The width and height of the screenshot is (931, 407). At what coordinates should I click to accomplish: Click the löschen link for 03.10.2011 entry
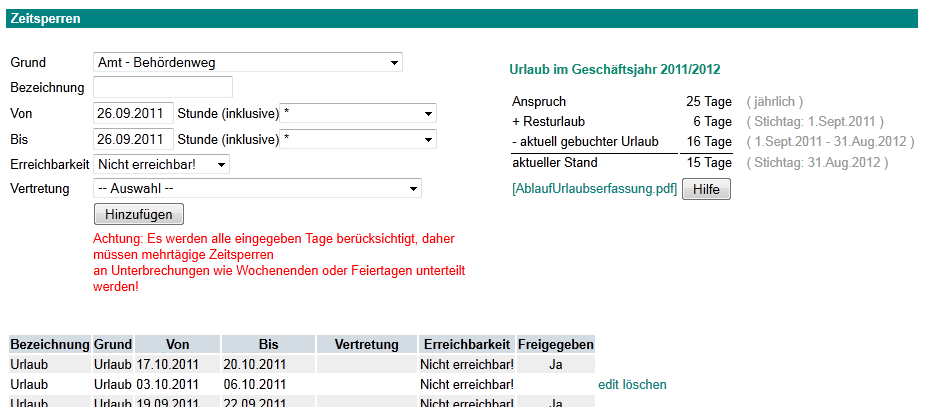point(645,384)
